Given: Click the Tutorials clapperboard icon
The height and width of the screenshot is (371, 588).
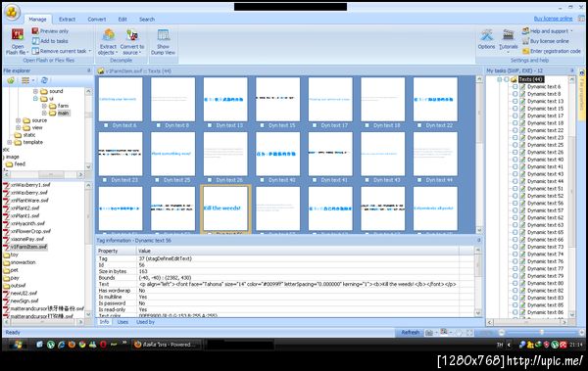Looking at the screenshot, I should (x=508, y=35).
